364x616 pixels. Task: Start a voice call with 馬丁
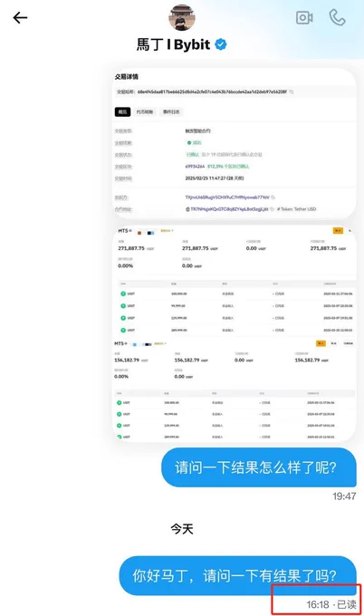(x=337, y=17)
